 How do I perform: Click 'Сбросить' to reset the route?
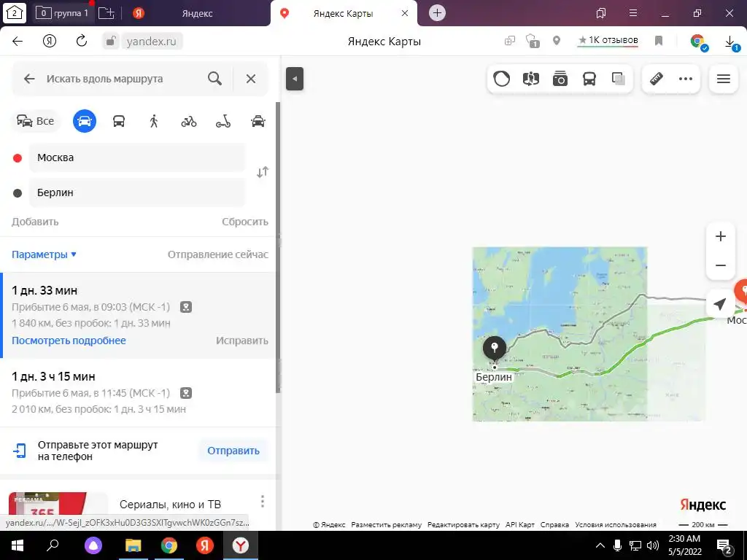245,222
